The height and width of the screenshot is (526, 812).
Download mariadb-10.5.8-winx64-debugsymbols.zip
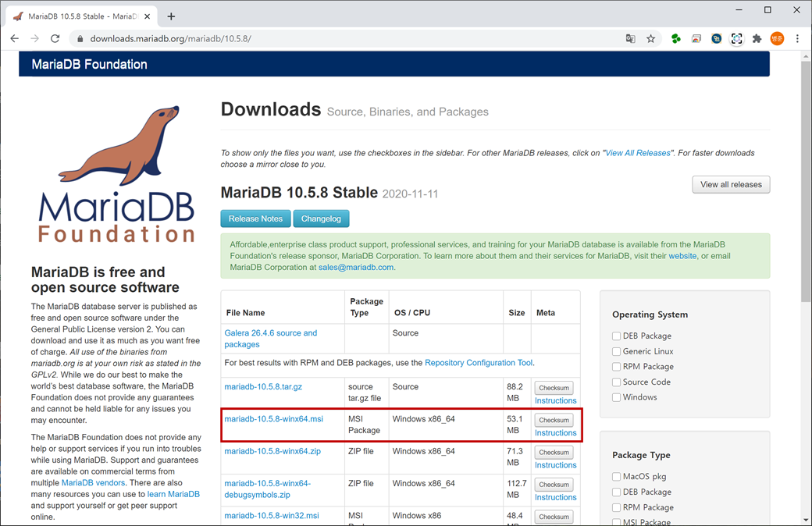pos(267,489)
